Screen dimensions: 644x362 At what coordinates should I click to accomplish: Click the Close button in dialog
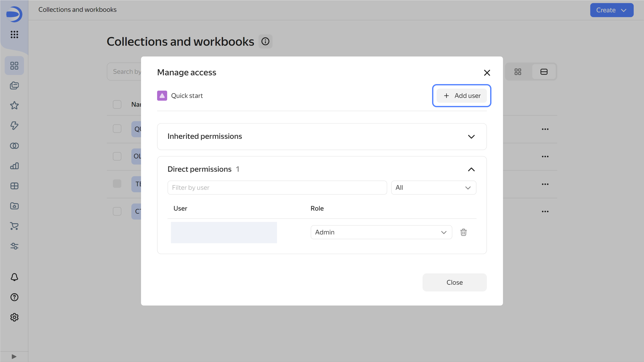pos(454,282)
